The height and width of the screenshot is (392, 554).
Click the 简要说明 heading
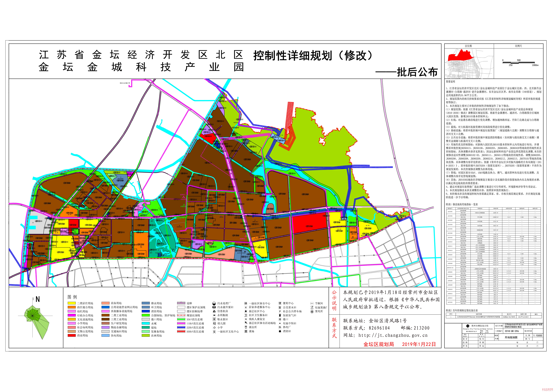click(450, 82)
